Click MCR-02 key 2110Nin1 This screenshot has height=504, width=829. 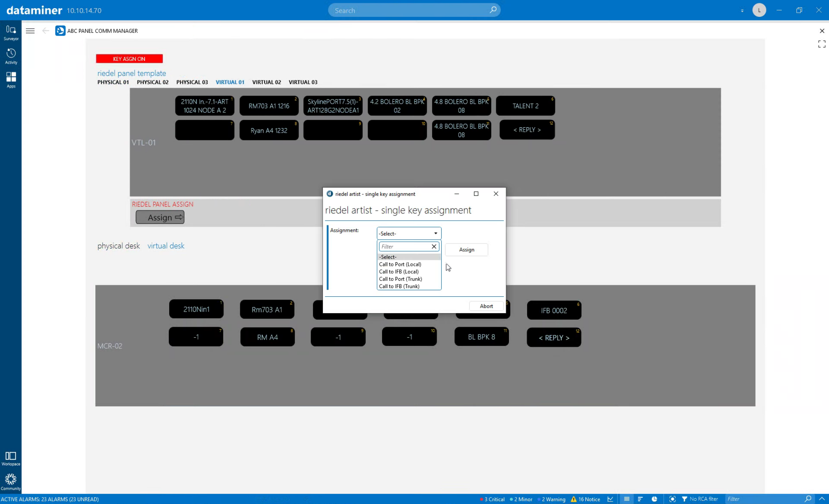pos(196,309)
